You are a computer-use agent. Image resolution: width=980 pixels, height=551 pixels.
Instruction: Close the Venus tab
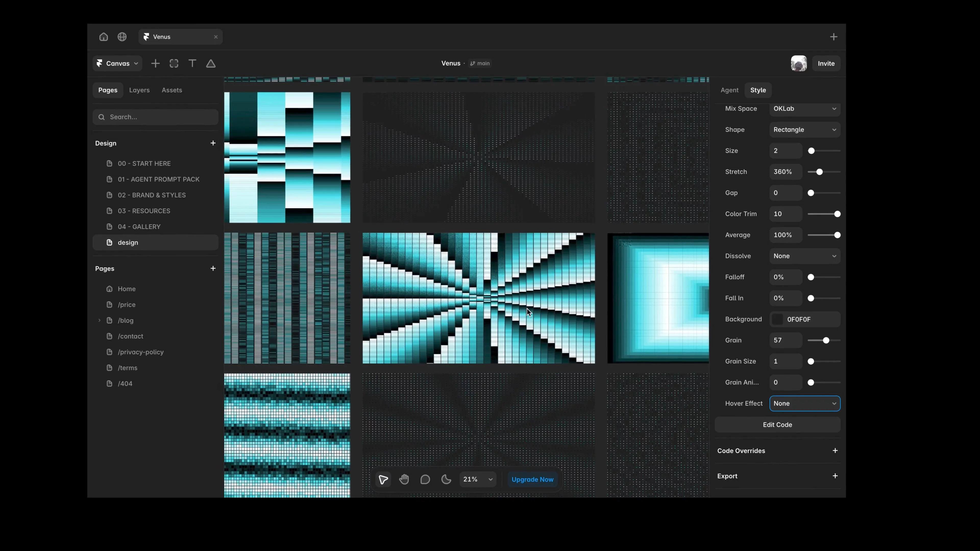(x=216, y=37)
